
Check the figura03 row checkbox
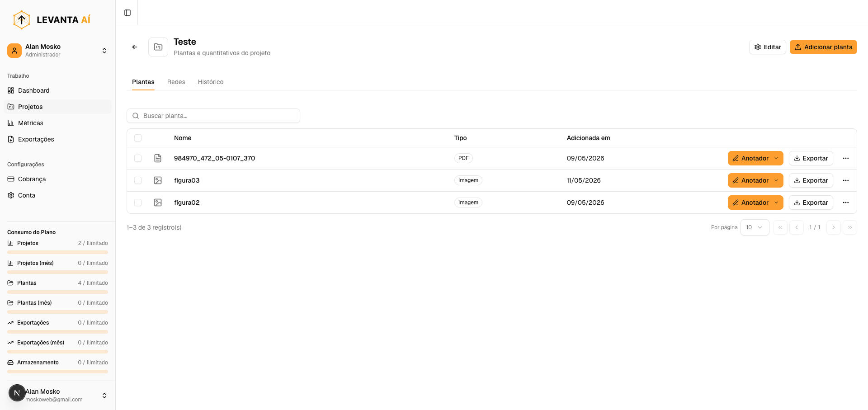click(x=138, y=180)
